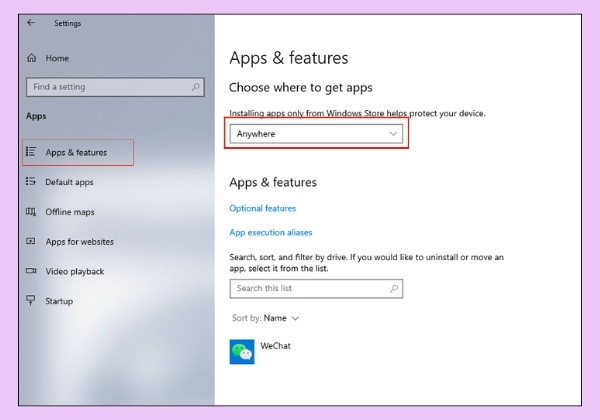The image size is (600, 420).
Task: Click the Settings window title
Action: click(67, 23)
